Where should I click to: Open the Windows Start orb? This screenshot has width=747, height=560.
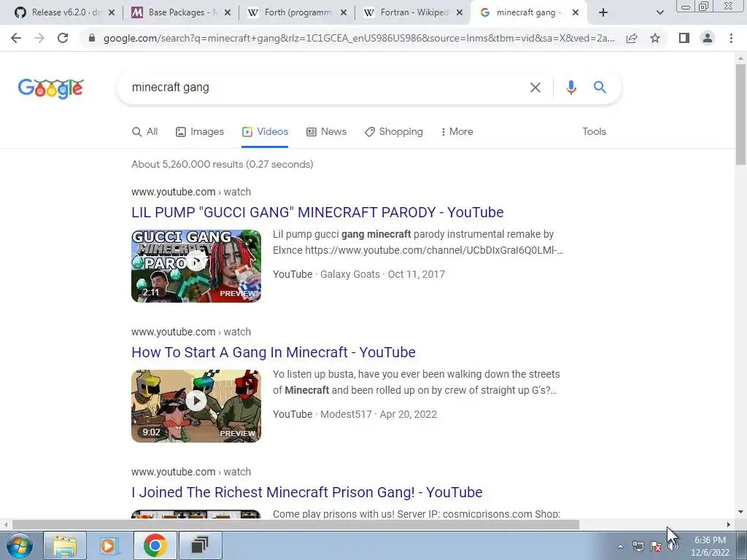(19, 545)
